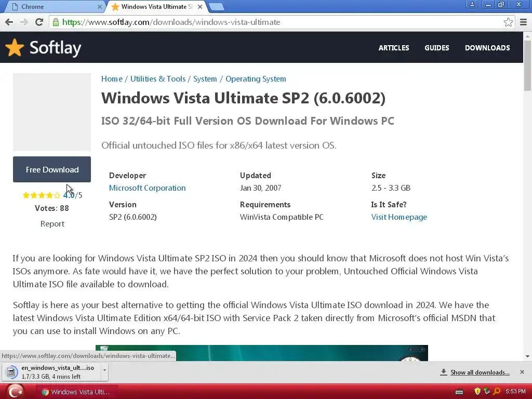This screenshot has width=532, height=399.
Task: Click the app thumbnail placeholder image
Action: [x=52, y=112]
